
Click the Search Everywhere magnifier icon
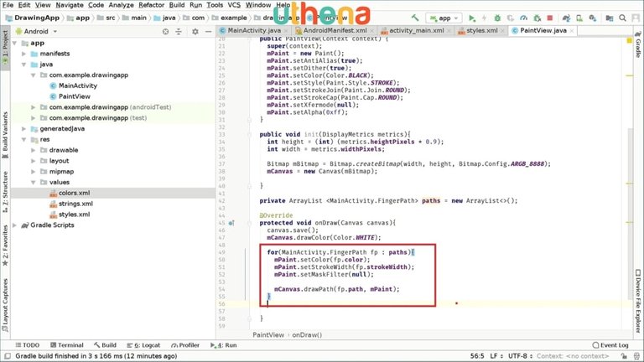pyautogui.click(x=623, y=17)
